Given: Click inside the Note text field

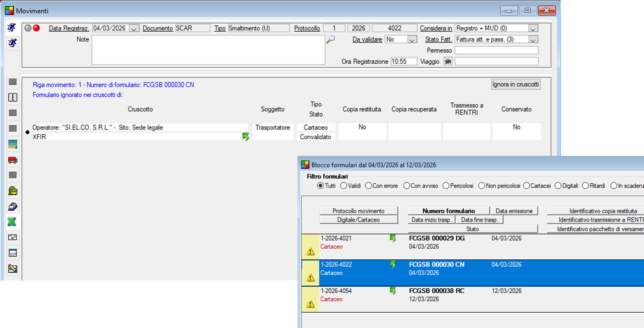Looking at the screenshot, I should coord(208,50).
